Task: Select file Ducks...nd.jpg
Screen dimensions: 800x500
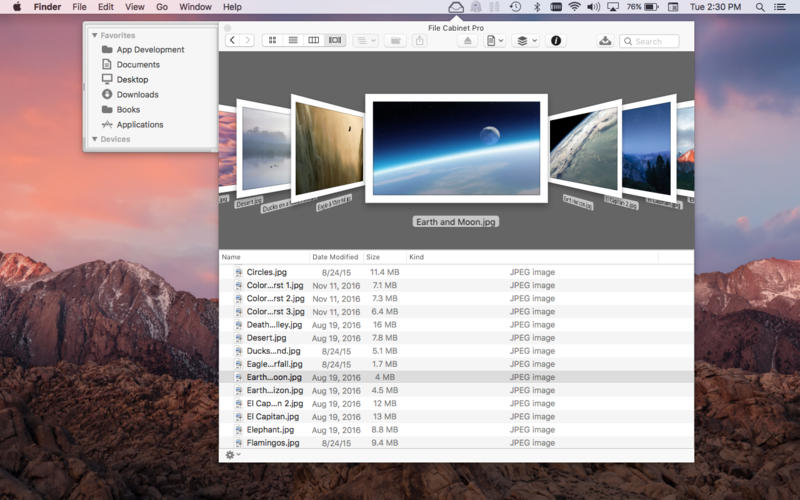Action: point(456,351)
